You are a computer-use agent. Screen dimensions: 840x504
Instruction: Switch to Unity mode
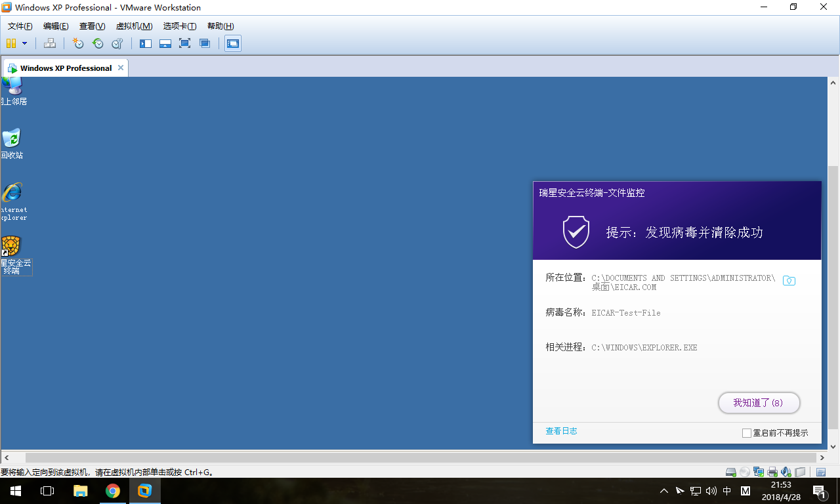click(x=205, y=43)
